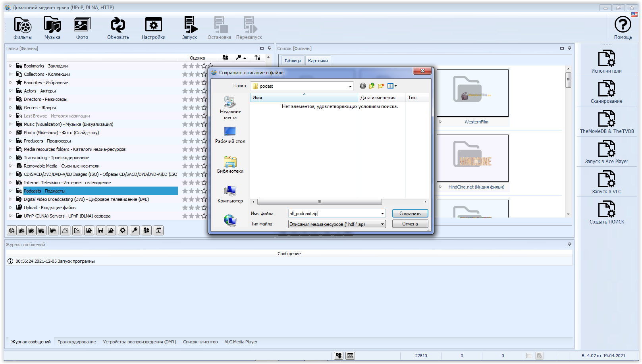Switch to the Транскодирование bottom tab
Image resolution: width=642 pixels, height=364 pixels.
pos(77,342)
